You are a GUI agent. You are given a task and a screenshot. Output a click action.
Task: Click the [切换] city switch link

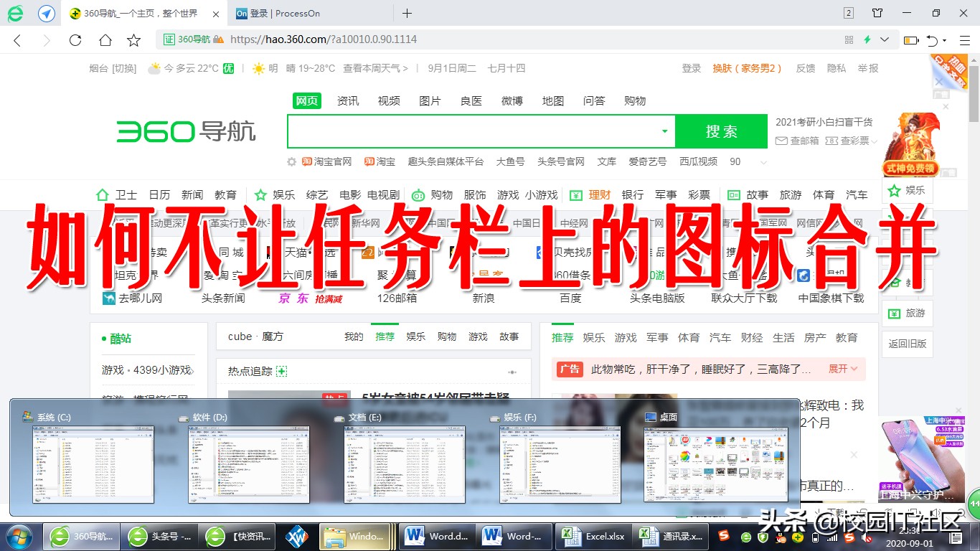point(124,68)
